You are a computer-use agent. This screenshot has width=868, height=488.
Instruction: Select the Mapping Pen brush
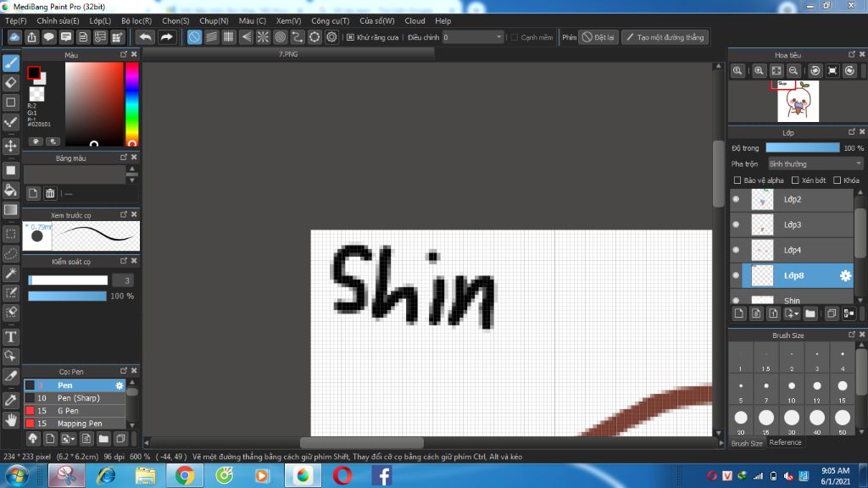click(x=75, y=424)
